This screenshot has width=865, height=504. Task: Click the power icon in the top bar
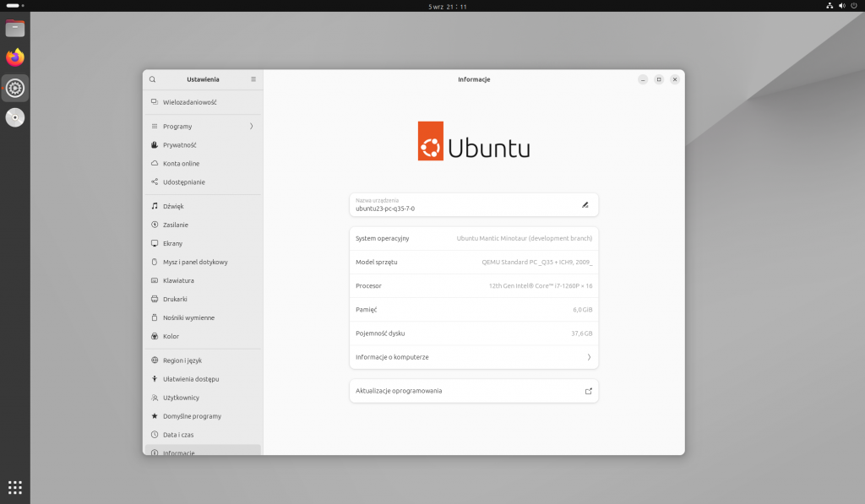(x=853, y=6)
